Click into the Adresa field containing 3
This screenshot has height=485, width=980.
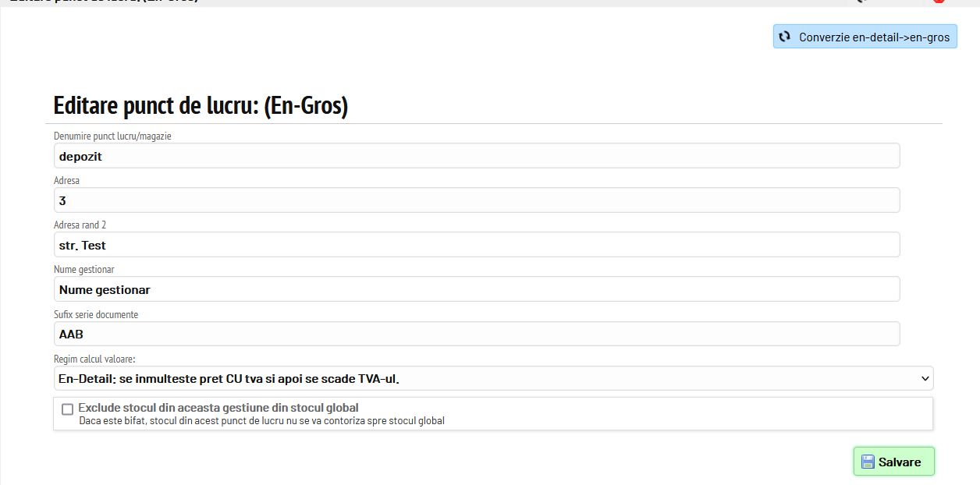coord(476,200)
